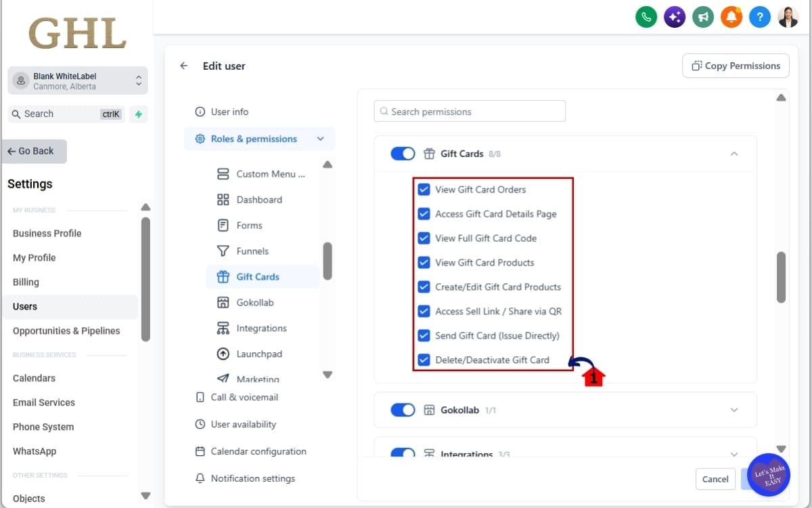Click the up arrow of the Settings sidebar scrollbar
This screenshot has height=508, width=812.
point(145,207)
